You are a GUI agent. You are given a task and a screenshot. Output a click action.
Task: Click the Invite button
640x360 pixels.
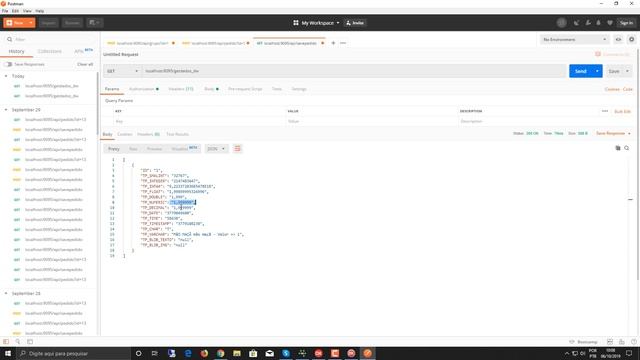point(355,23)
